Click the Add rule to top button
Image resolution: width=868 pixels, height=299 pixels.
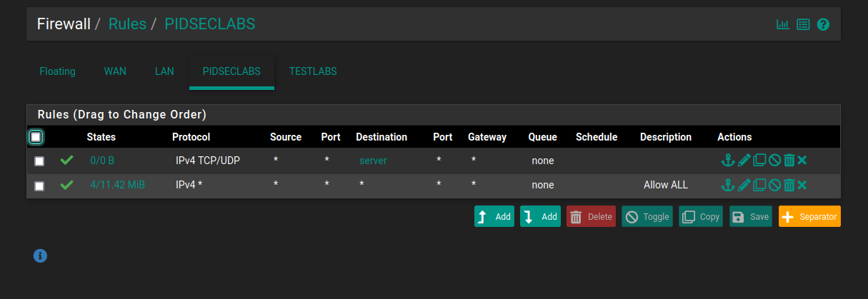coord(494,216)
